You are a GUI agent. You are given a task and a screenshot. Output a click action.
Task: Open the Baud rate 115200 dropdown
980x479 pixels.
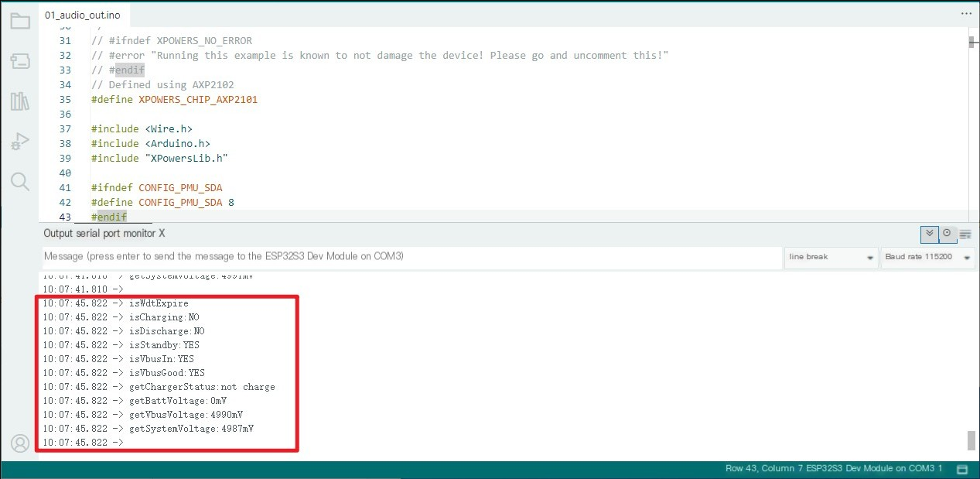coord(927,257)
